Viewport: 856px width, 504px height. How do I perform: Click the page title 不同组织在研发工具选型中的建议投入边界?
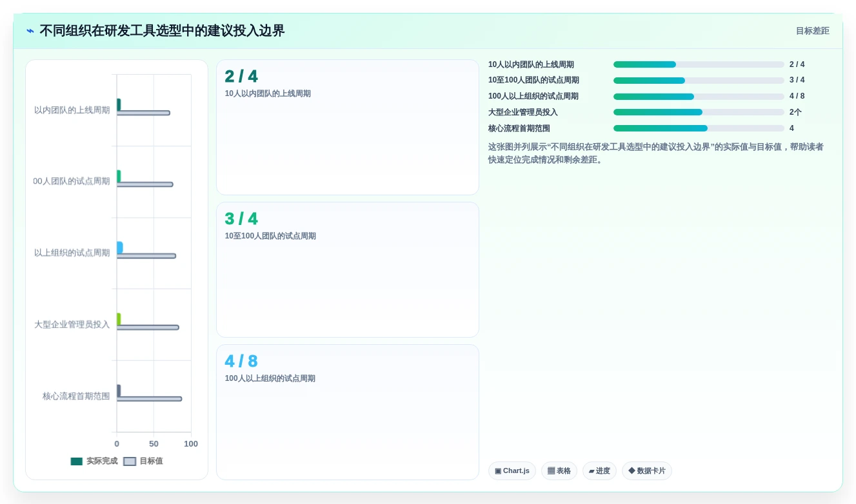(x=162, y=31)
